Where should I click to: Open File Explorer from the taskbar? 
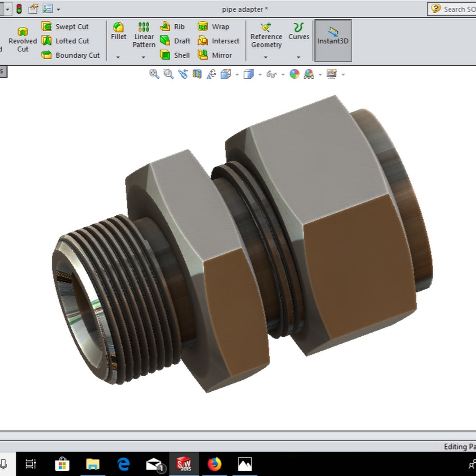click(x=93, y=464)
